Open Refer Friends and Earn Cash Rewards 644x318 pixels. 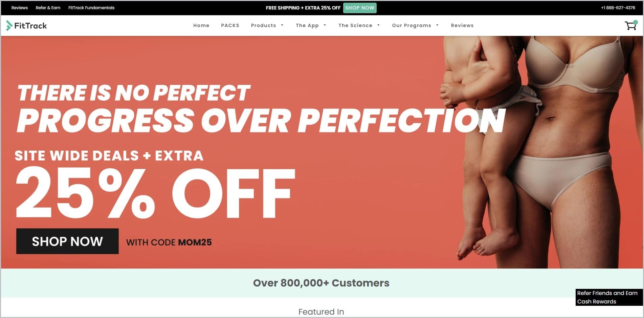point(609,297)
